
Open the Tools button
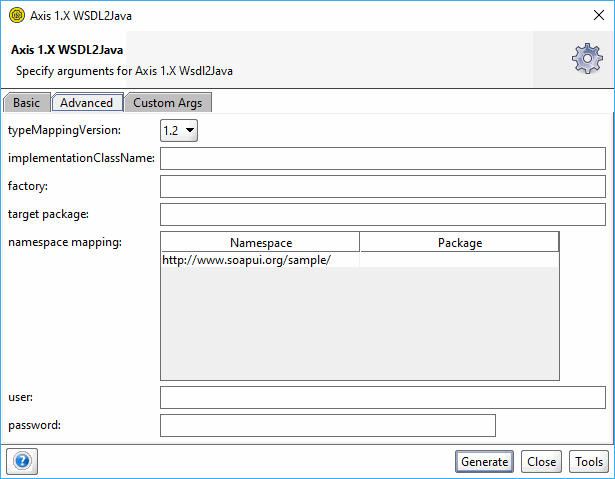[589, 462]
